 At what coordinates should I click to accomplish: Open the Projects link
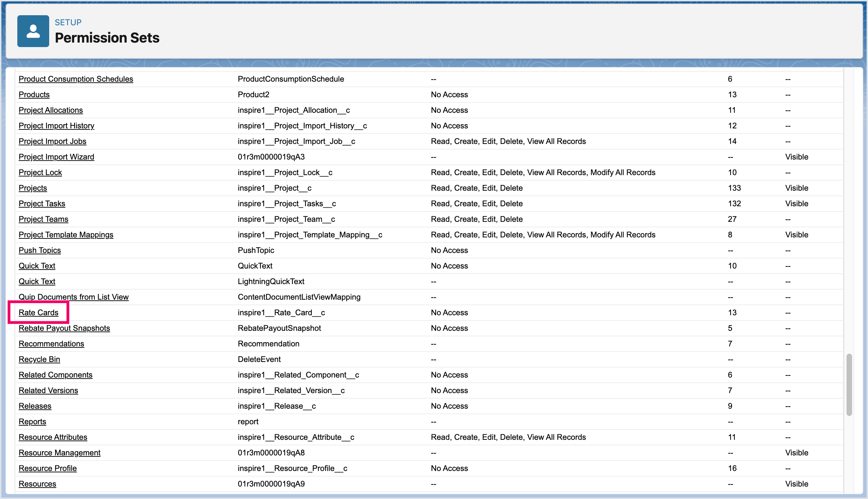point(33,188)
